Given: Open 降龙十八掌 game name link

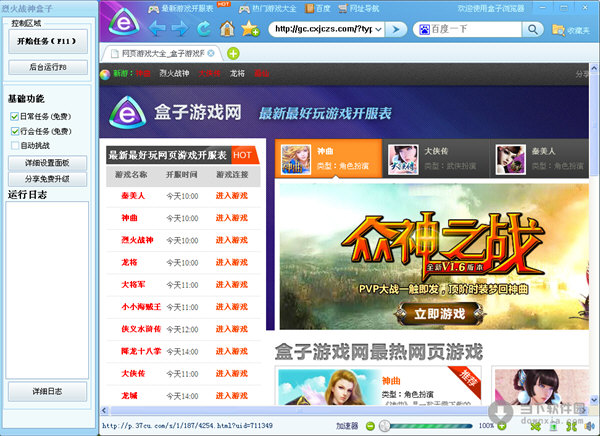Looking at the screenshot, I should point(141,351).
